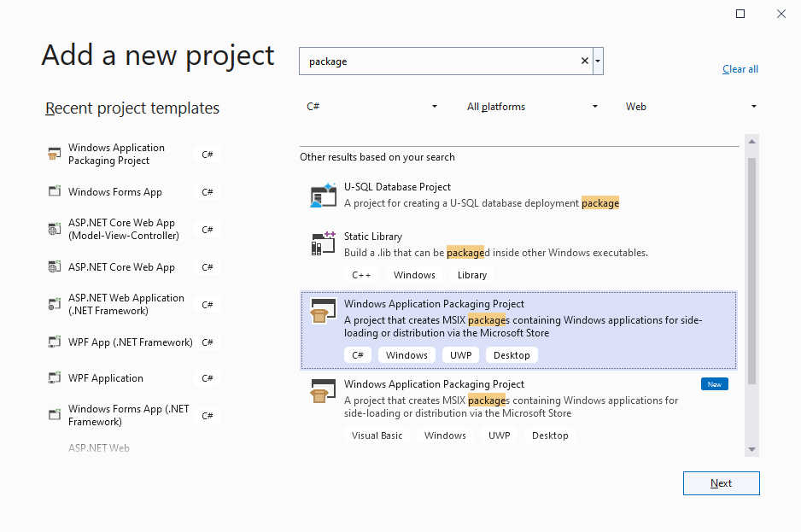
Task: Click the ASP.NET Web Application (.NET Framework) icon
Action: [54, 304]
